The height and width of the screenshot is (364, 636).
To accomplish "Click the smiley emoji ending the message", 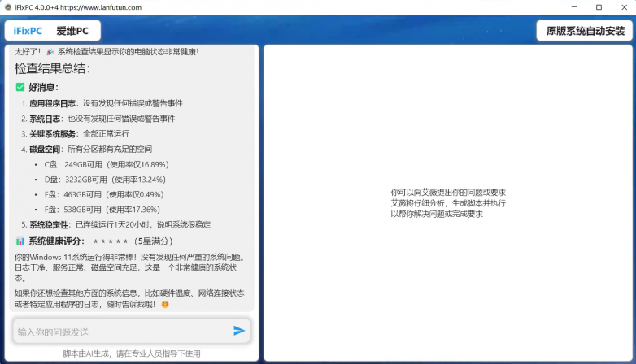I will pyautogui.click(x=164, y=304).
